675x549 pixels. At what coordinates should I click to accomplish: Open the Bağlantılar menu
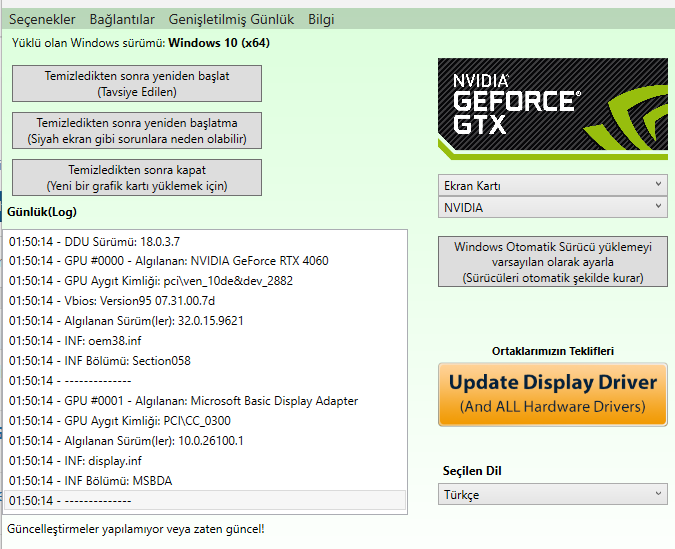click(x=122, y=19)
